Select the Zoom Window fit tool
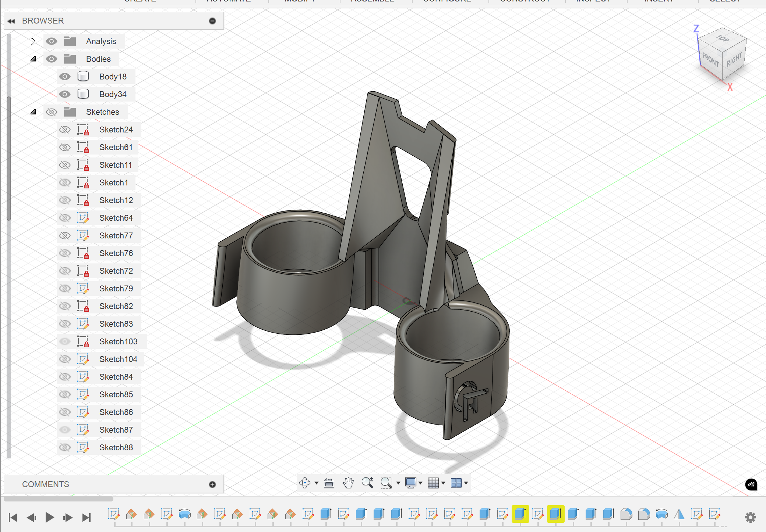 pos(386,483)
